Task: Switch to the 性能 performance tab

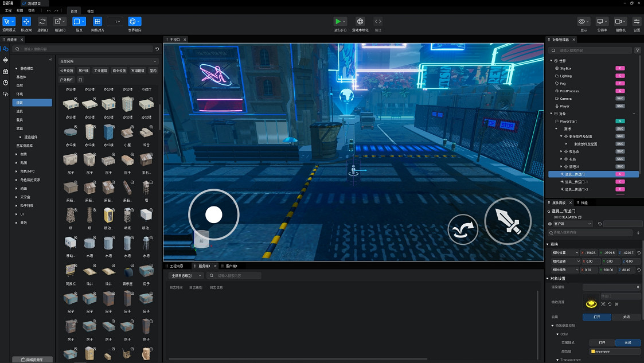Action: click(584, 202)
